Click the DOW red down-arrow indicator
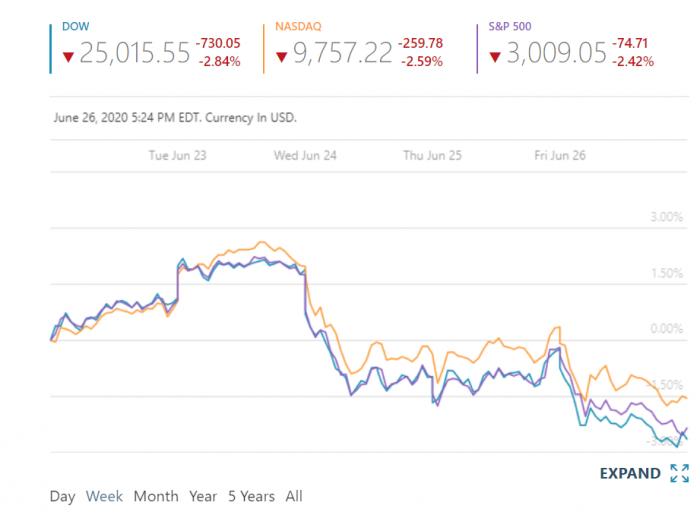This screenshot has height=515, width=700. [68, 57]
